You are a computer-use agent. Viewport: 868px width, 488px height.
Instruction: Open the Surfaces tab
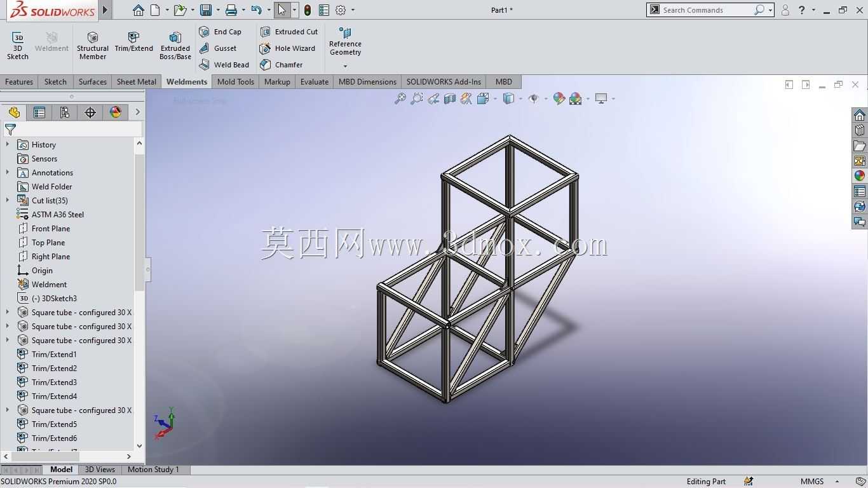click(x=93, y=82)
